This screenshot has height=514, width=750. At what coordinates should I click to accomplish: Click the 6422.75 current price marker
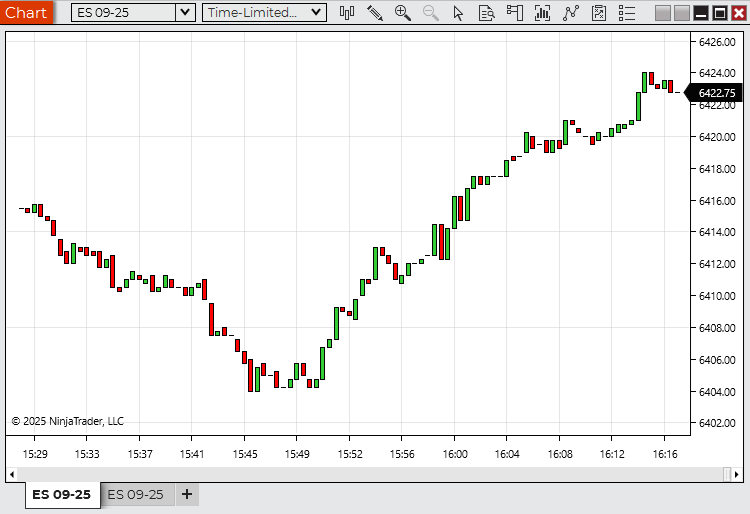coord(716,93)
